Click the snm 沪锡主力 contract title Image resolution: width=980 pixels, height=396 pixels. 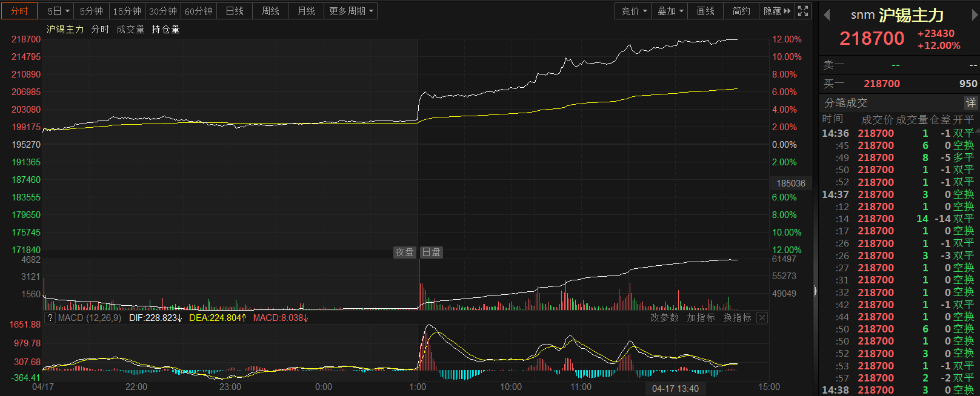[x=897, y=15]
